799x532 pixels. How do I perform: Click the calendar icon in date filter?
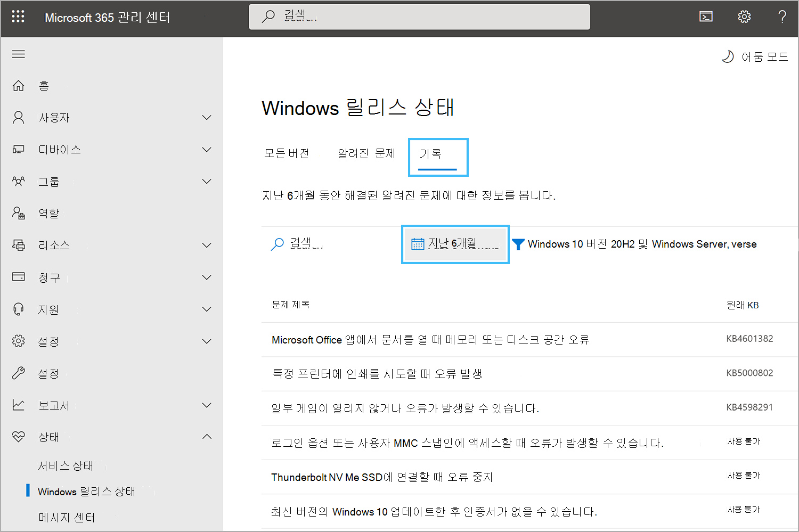pyautogui.click(x=418, y=244)
